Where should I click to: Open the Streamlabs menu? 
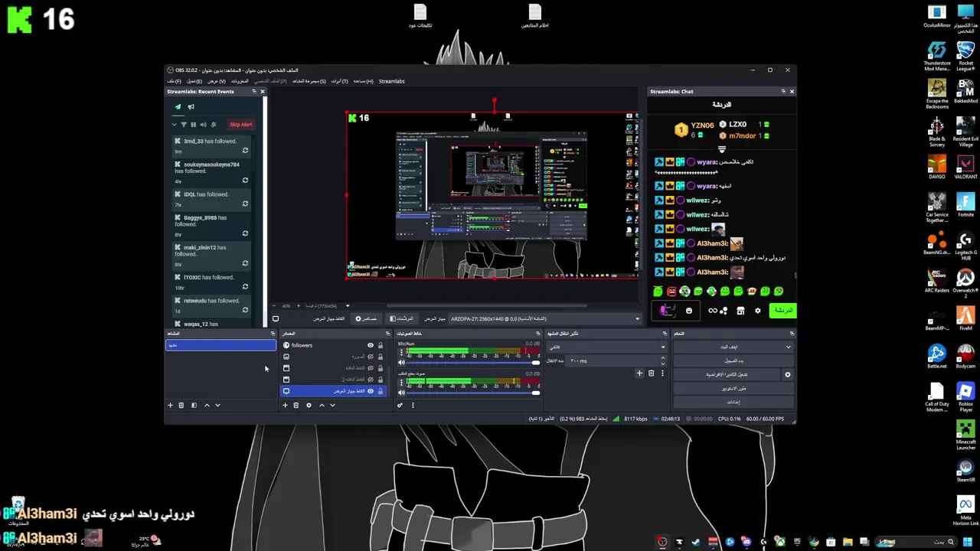pyautogui.click(x=391, y=81)
